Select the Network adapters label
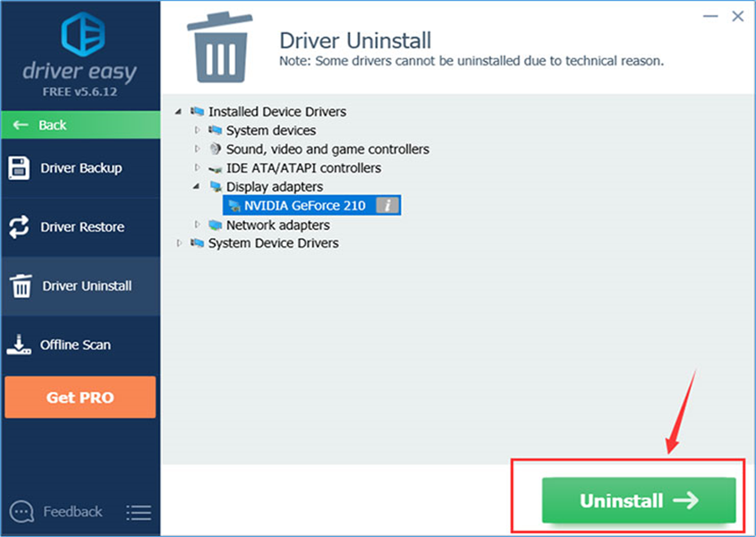The height and width of the screenshot is (537, 756). (277, 225)
